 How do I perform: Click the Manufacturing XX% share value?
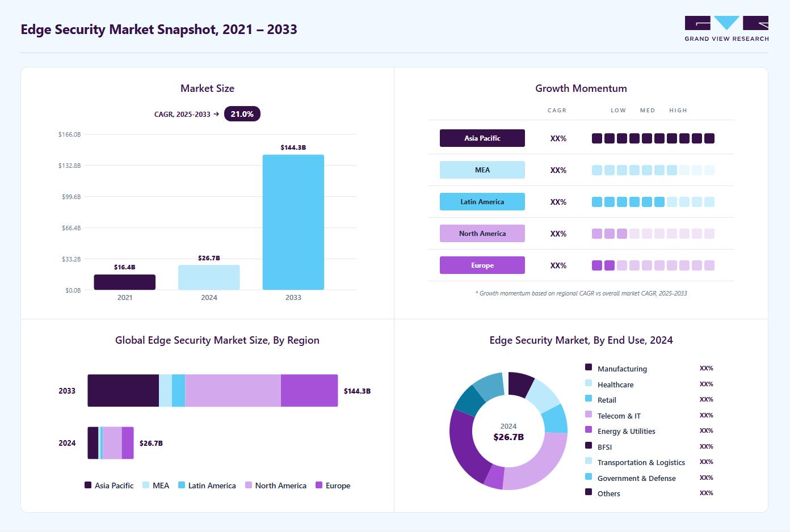[706, 368]
